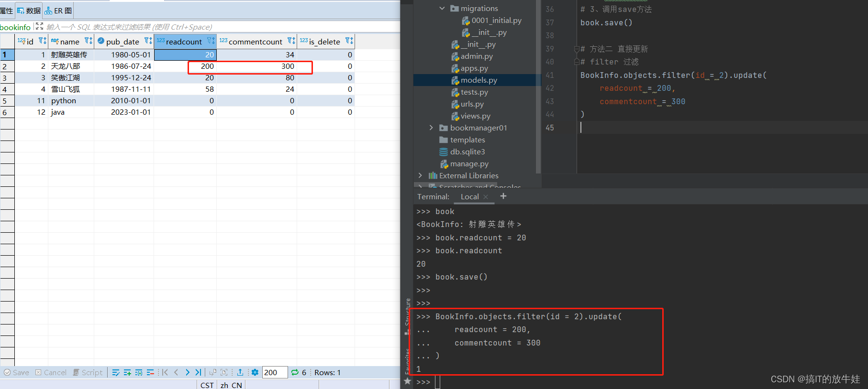Viewport: 868px width, 389px height.
Task: Switch to the 属性 tab
Action: pyautogui.click(x=7, y=11)
